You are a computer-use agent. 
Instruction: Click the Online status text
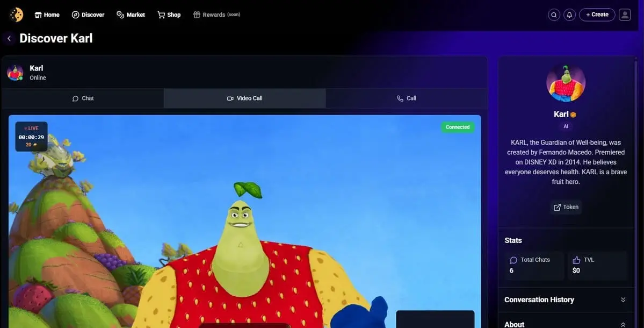click(x=38, y=77)
